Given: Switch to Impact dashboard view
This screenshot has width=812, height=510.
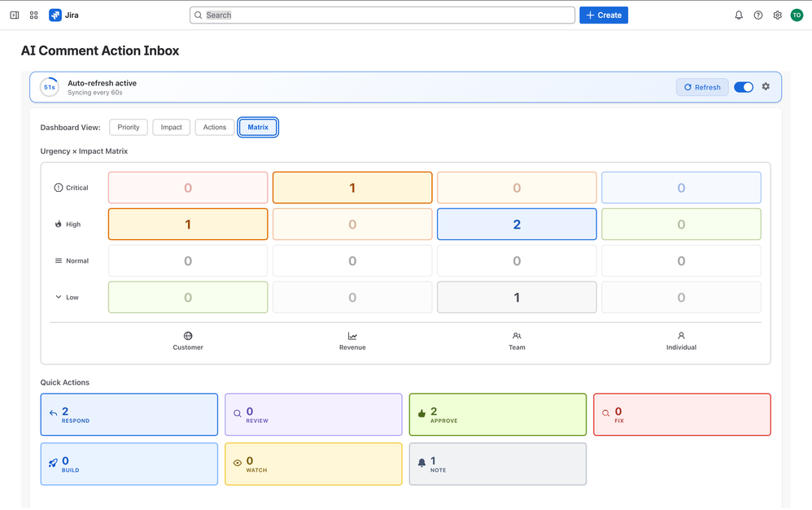Looking at the screenshot, I should (x=172, y=128).
